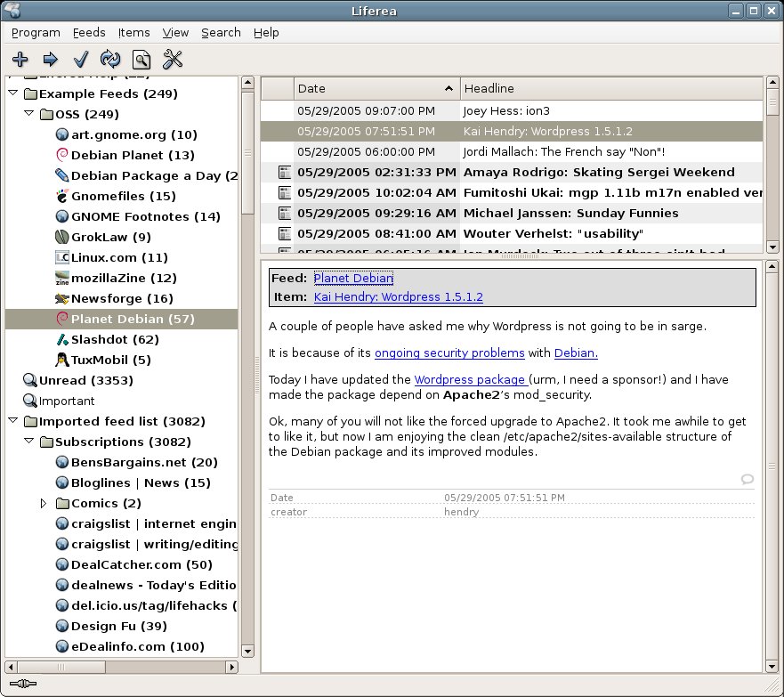The height and width of the screenshot is (697, 784).
Task: Click the GrokLaw feed icon
Action: point(62,237)
